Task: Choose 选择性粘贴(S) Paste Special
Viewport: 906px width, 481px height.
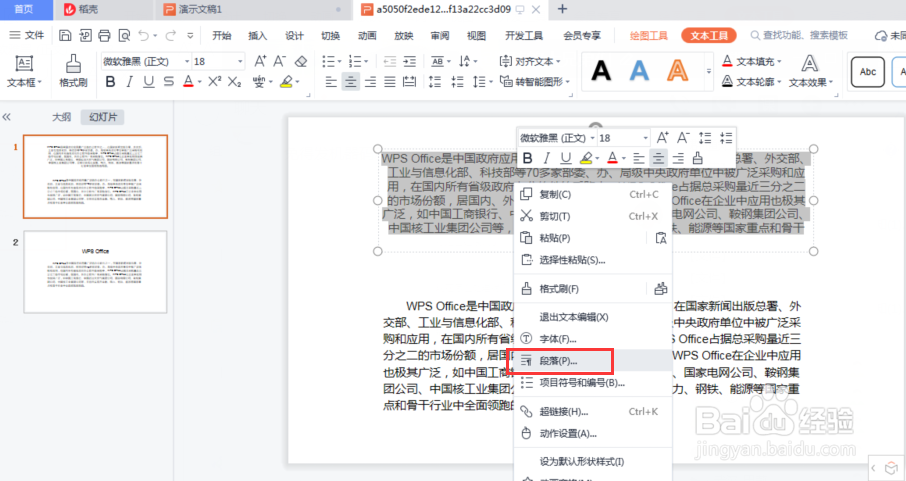Action: (x=593, y=260)
